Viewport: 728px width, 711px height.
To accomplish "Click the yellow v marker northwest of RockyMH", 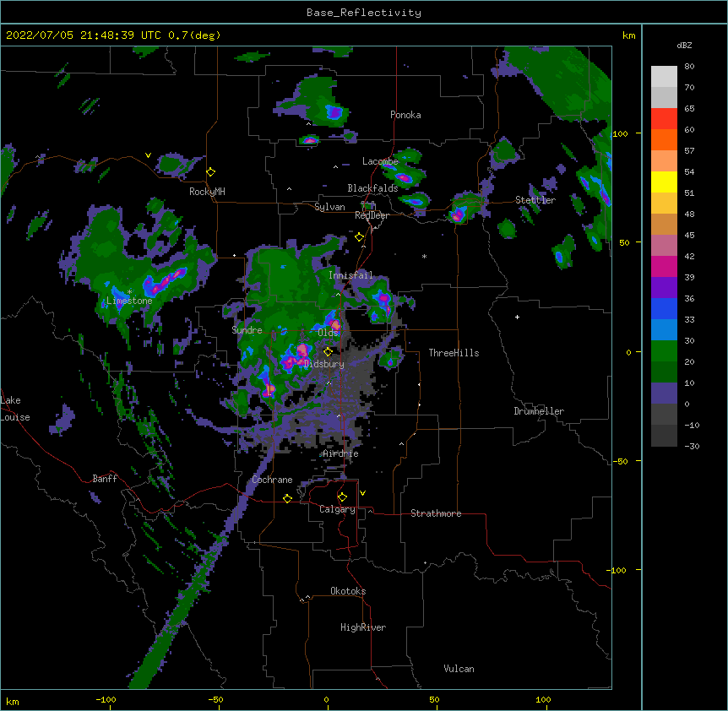I will (148, 155).
